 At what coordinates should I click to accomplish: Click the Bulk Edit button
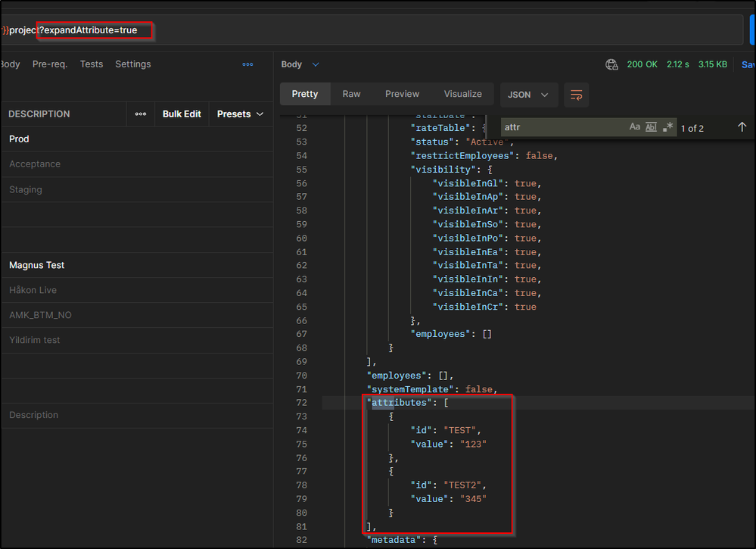click(x=182, y=114)
